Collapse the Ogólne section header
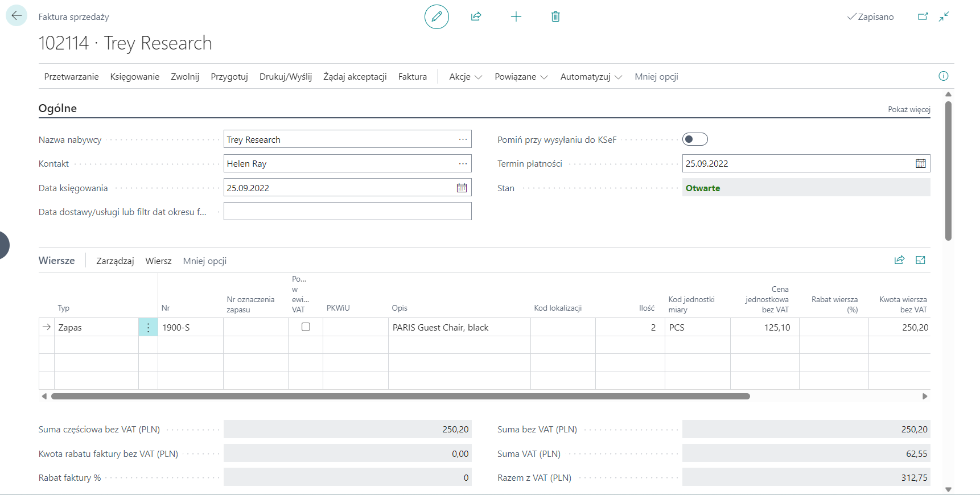Image resolution: width=980 pixels, height=495 pixels. (57, 108)
